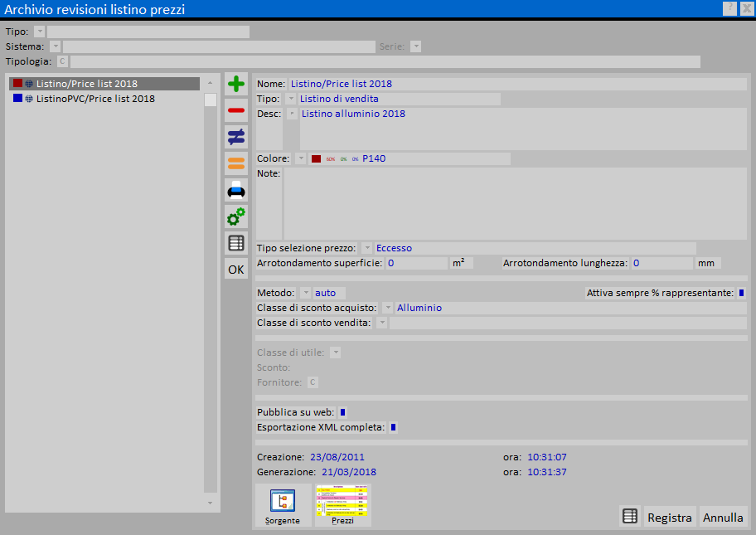
Task: Click the top Tipo filter text field
Action: [x=148, y=32]
